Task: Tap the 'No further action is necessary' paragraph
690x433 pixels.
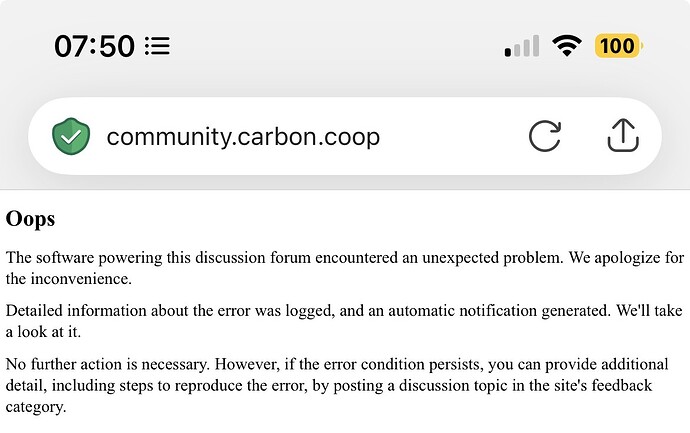Action: [337, 385]
